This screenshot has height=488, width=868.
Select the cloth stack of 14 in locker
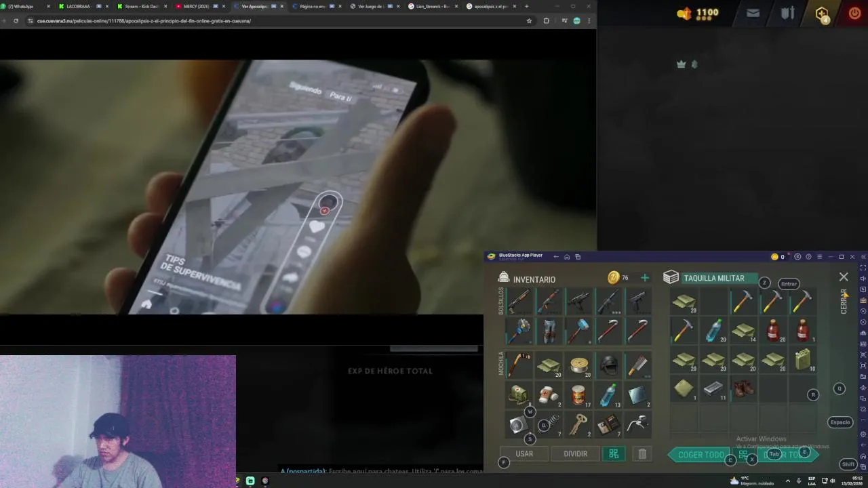tap(743, 331)
